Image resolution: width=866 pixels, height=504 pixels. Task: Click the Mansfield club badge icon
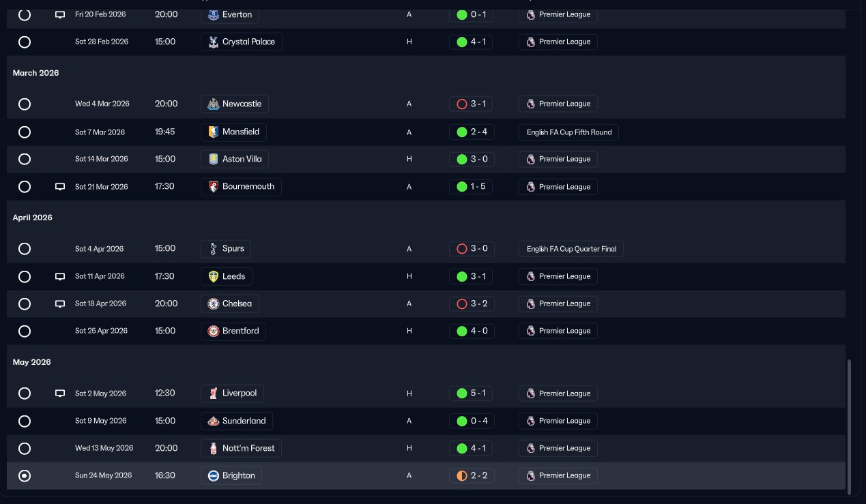[x=213, y=132]
